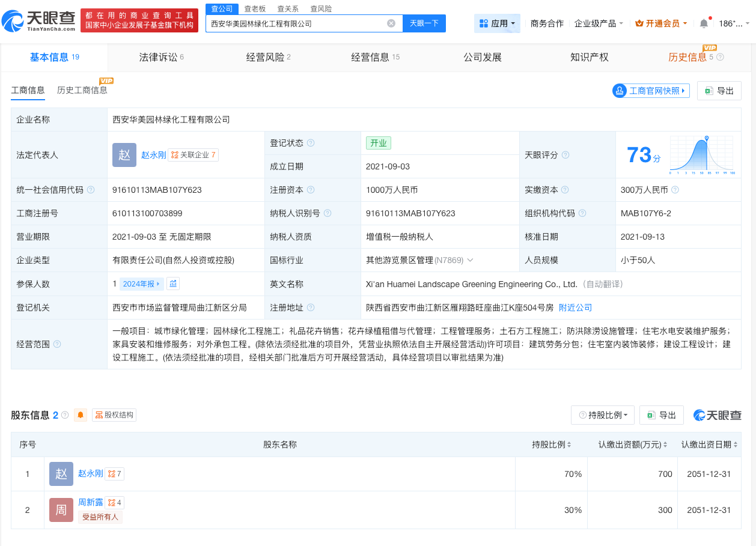Click help icon next to 注册地址
756x546 pixels.
[x=311, y=308]
